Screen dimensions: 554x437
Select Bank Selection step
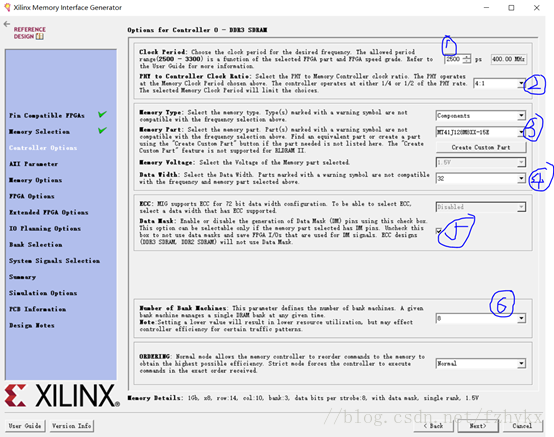(x=36, y=244)
